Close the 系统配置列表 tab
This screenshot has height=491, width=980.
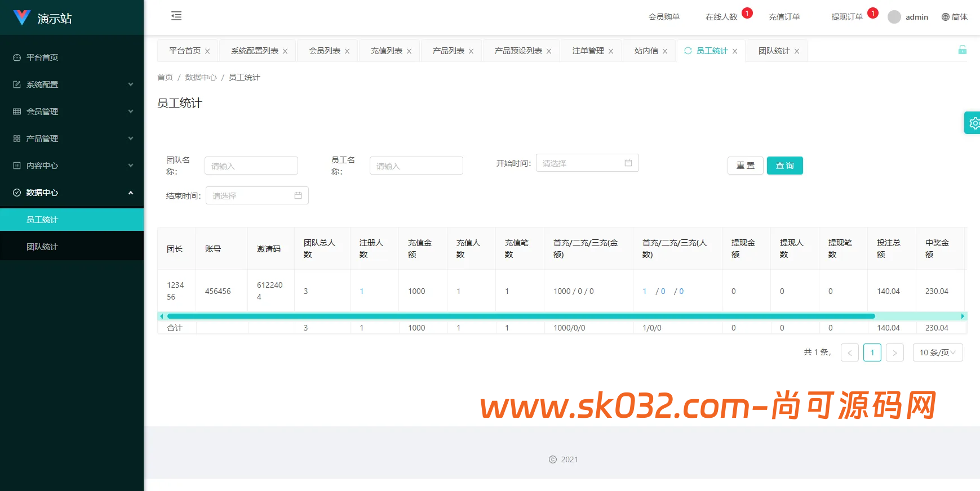[285, 51]
